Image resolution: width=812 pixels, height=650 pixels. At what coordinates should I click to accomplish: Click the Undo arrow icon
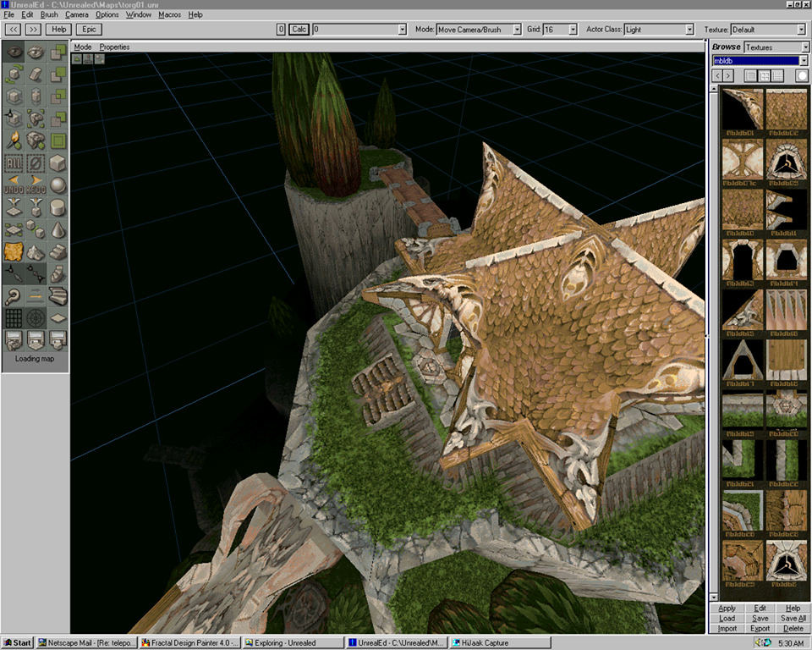pyautogui.click(x=14, y=184)
